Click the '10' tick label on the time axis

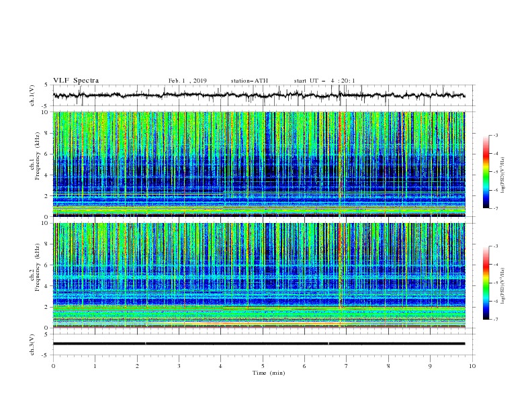click(472, 366)
